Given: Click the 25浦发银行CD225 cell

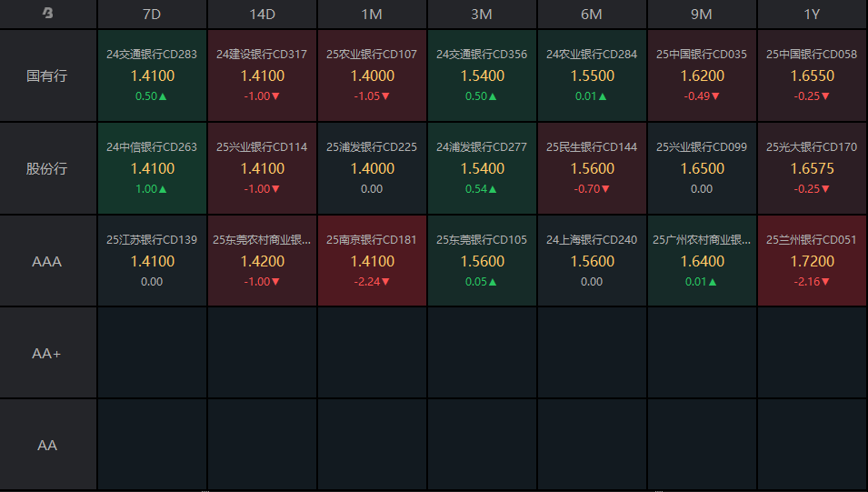Looking at the screenshot, I should point(372,168).
